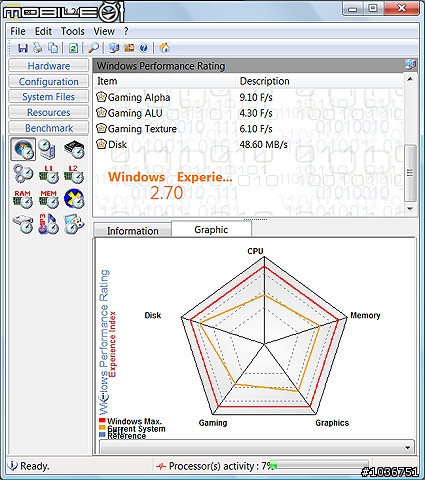Click the Copy toolbar icon
Screen dimensions: 425x480
coord(53,48)
